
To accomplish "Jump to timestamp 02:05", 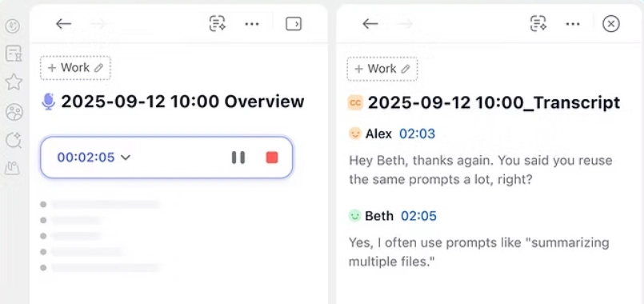I will (418, 216).
